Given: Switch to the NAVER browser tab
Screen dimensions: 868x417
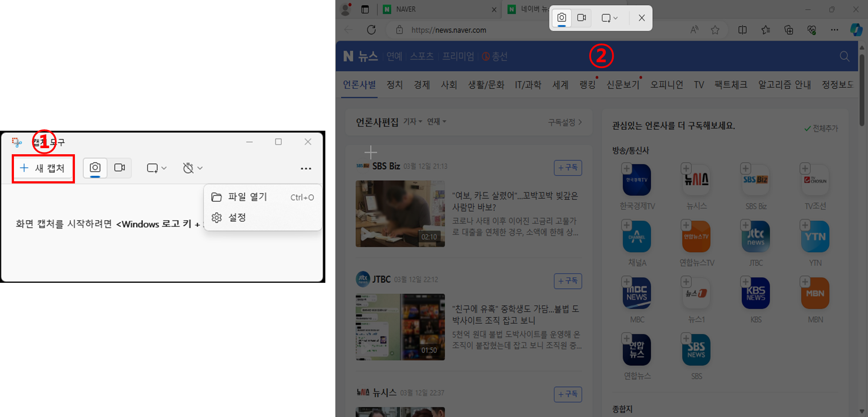Looking at the screenshot, I should click(x=439, y=9).
